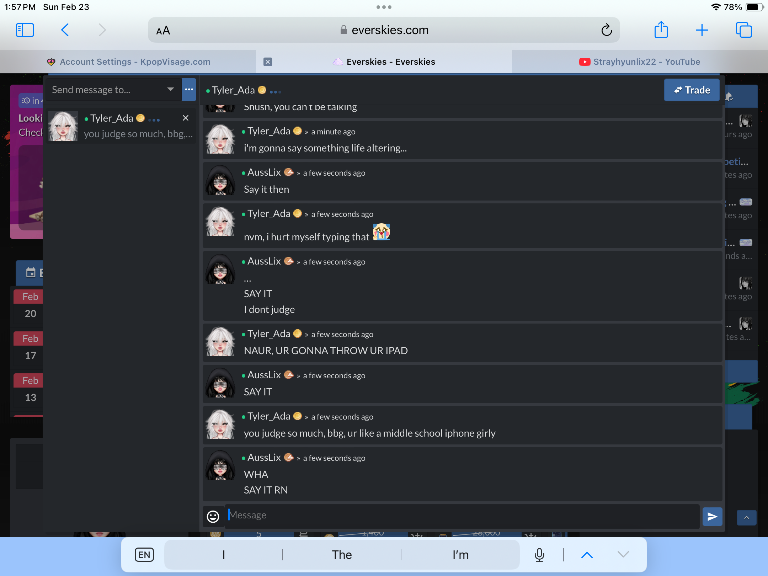Focus the Message input field

tap(462, 515)
